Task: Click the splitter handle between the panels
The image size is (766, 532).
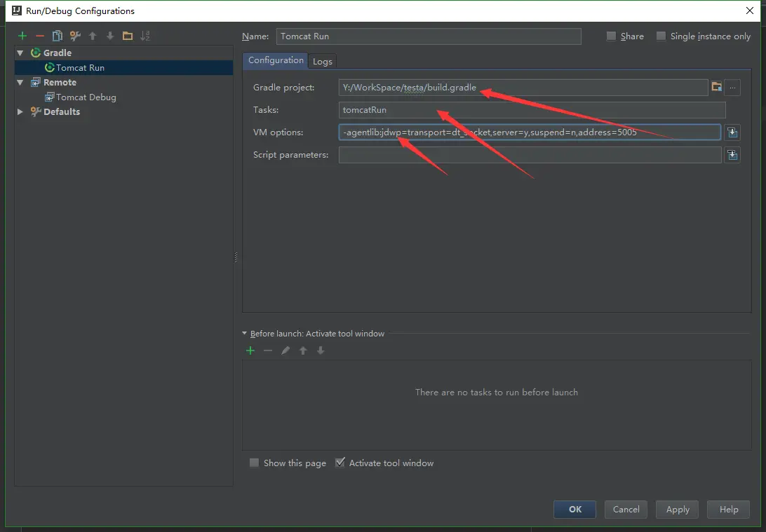Action: 236,257
